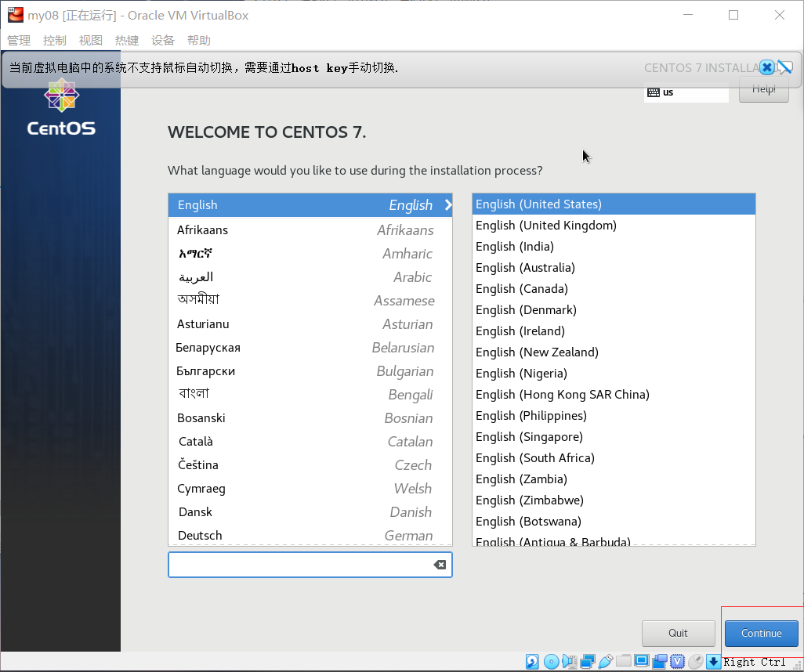Screen dimensions: 804x672
Task: Select English (United Kingdom) locale
Action: 614,226
